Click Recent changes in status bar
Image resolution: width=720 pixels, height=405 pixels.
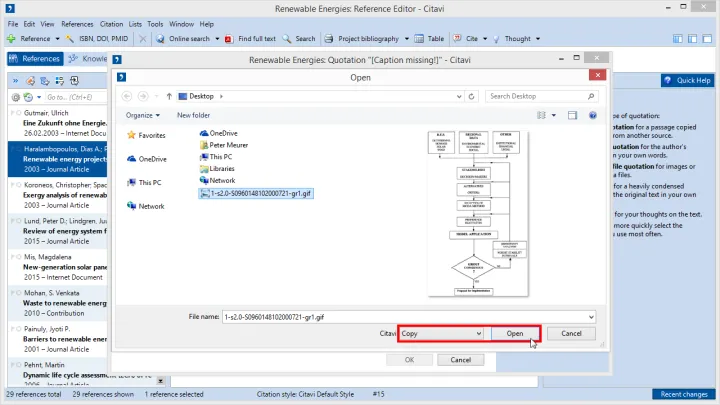(684, 394)
